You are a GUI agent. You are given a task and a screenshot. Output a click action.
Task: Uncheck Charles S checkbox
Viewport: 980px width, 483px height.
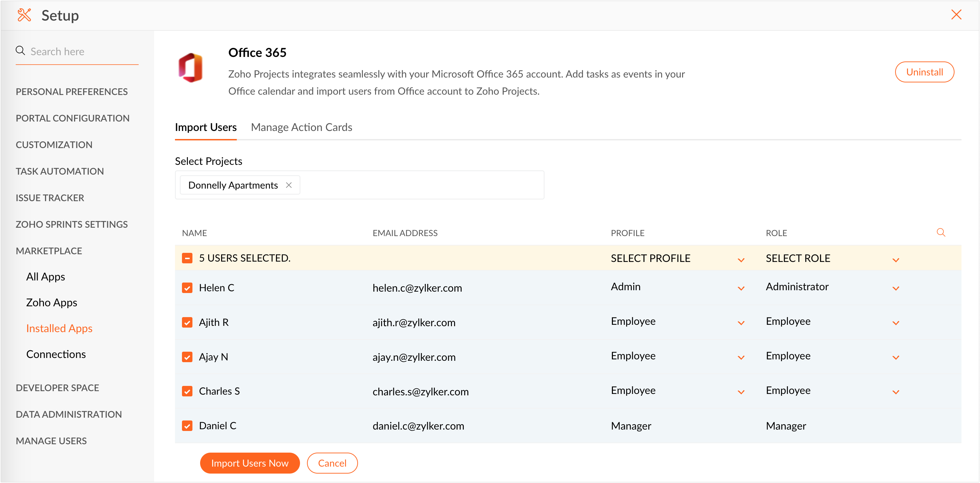click(187, 391)
